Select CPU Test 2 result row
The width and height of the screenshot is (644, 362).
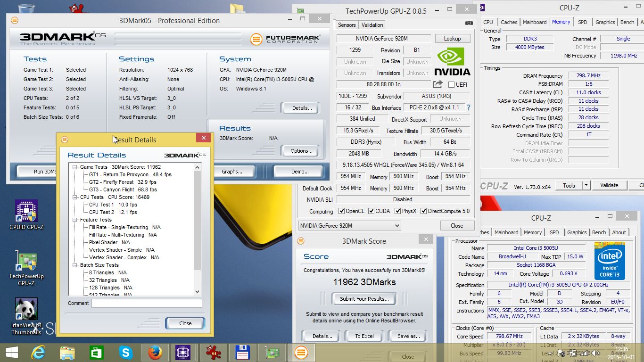click(x=113, y=212)
